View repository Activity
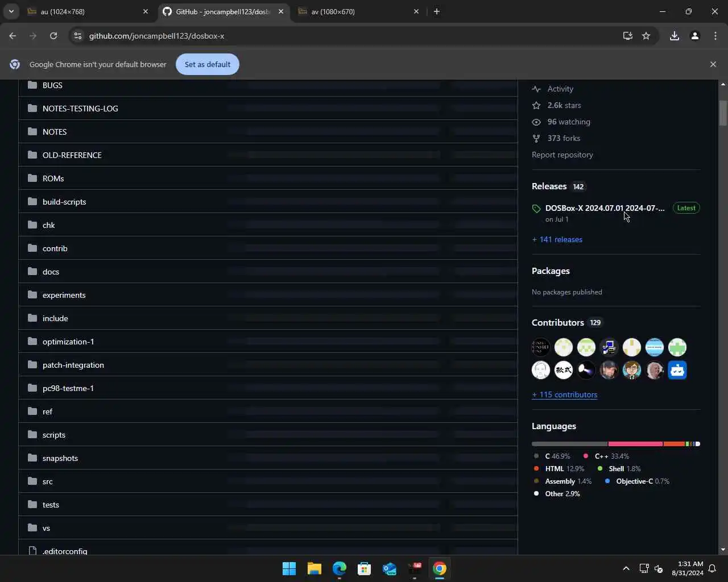 [560, 89]
